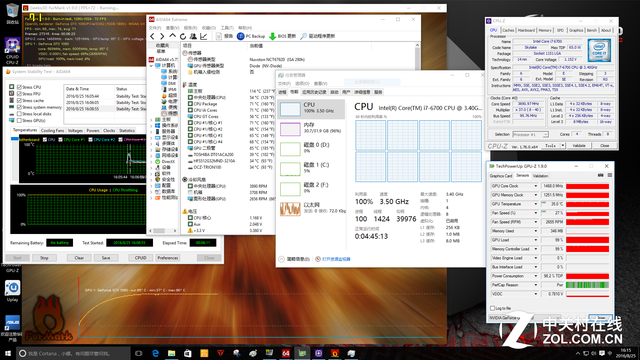The image size is (640, 360).
Task: Open AIDA64 graph toolbar icon
Action: click(204, 36)
